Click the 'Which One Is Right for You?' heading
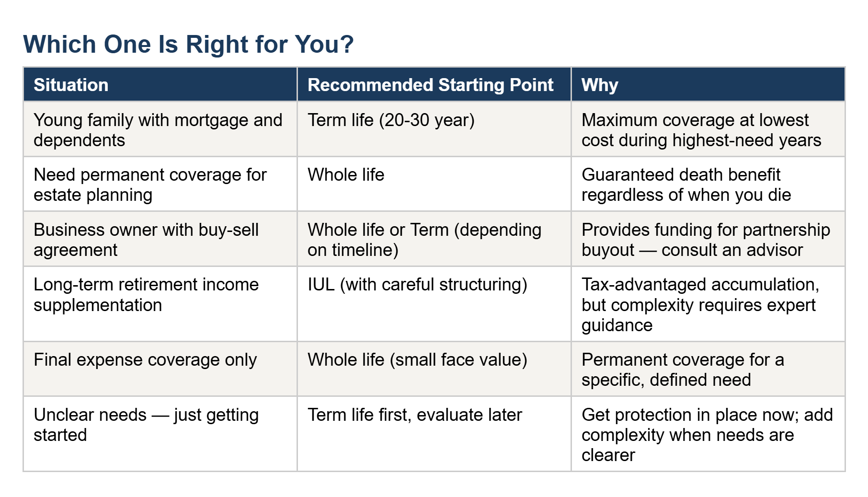This screenshot has width=868, height=497. pyautogui.click(x=188, y=45)
